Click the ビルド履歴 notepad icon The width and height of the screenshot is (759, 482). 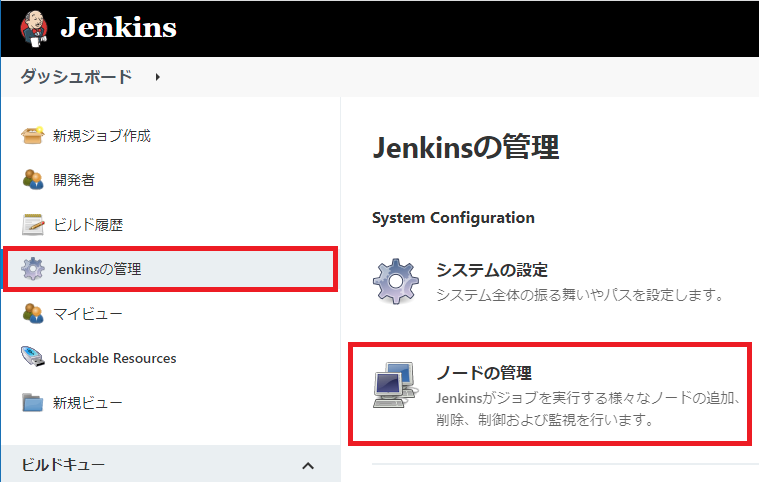33,225
